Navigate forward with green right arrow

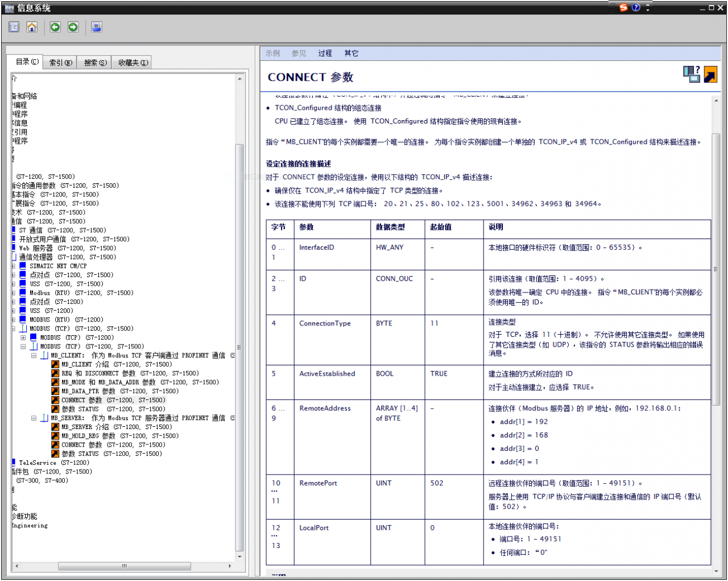73,27
